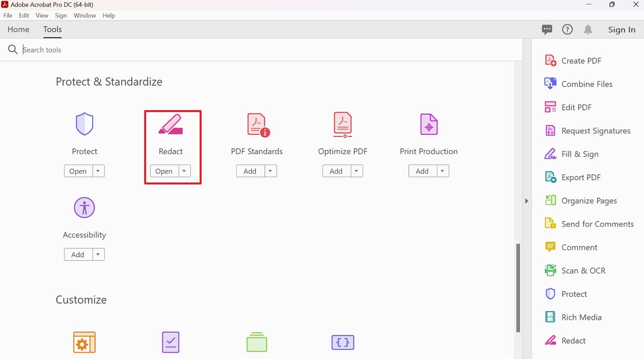Open the Sign menu
Image resolution: width=644 pixels, height=359 pixels.
(61, 15)
